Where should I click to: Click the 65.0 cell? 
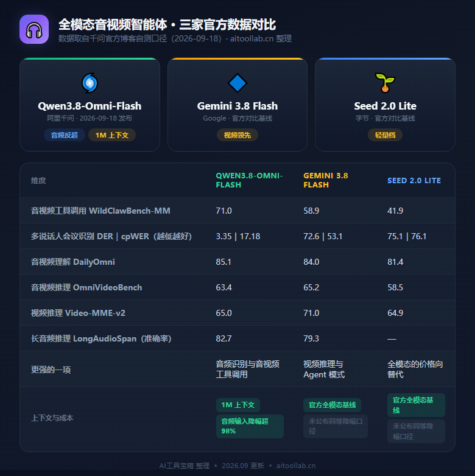224,313
